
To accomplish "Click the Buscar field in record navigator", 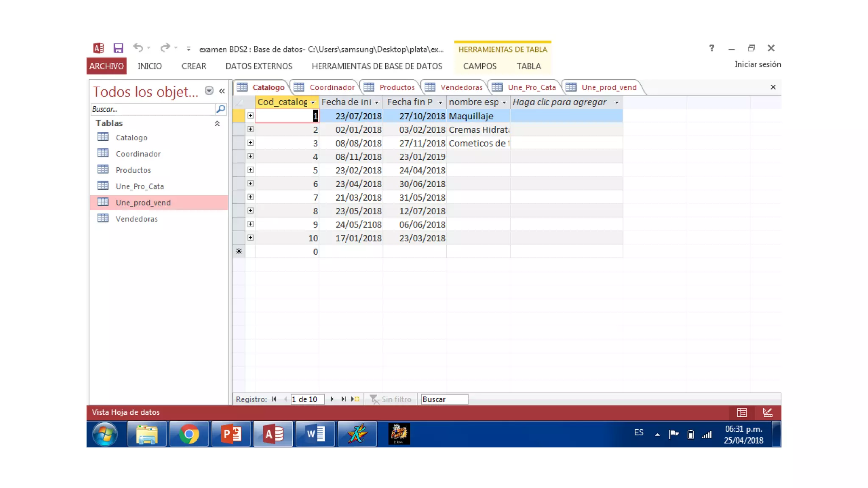I will 444,399.
